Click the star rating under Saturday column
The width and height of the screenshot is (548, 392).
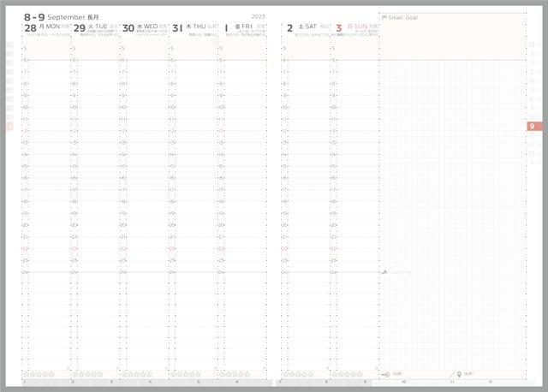tap(300, 374)
